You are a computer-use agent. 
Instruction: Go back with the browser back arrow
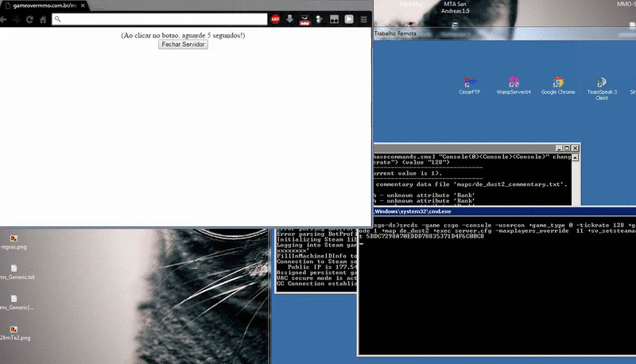(3, 19)
